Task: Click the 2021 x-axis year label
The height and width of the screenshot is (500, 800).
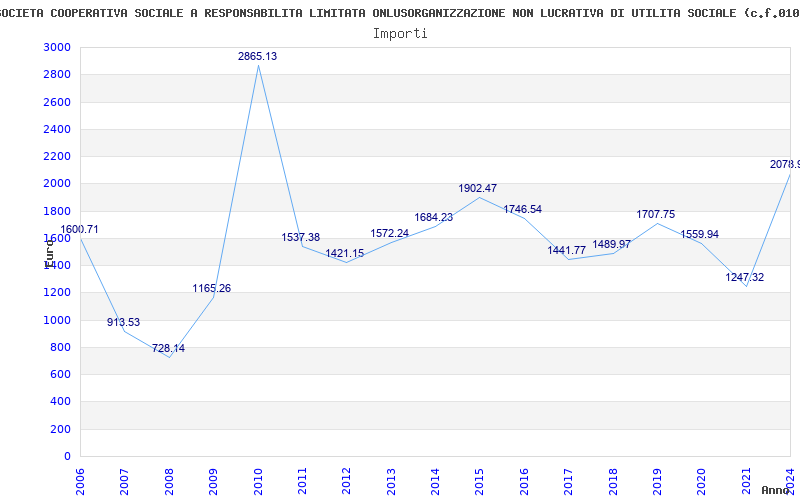Action: pos(745,480)
